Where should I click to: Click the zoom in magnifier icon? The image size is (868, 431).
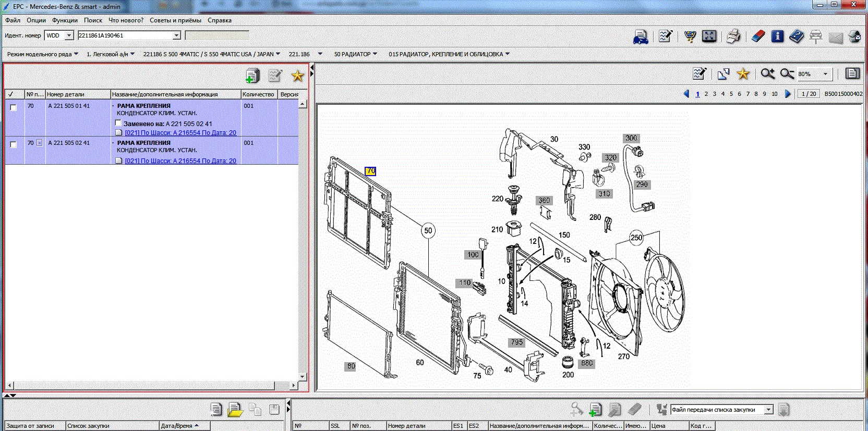click(x=767, y=74)
